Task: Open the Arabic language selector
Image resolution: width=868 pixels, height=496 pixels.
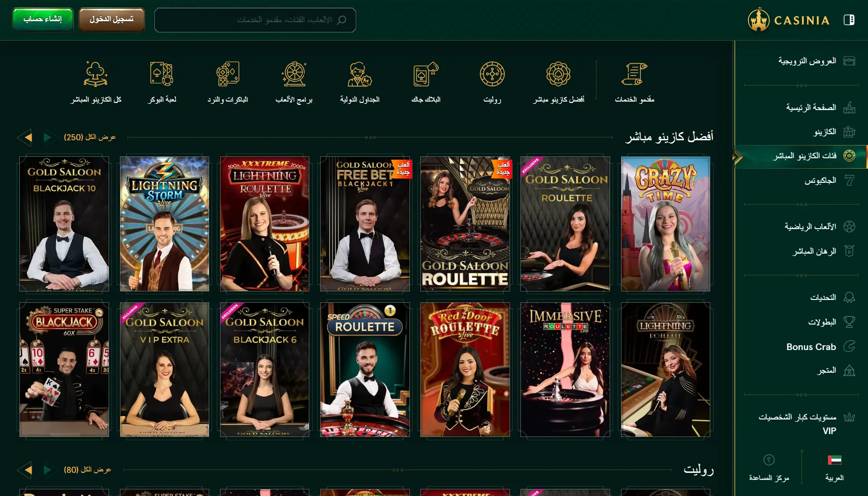Action: pyautogui.click(x=834, y=468)
